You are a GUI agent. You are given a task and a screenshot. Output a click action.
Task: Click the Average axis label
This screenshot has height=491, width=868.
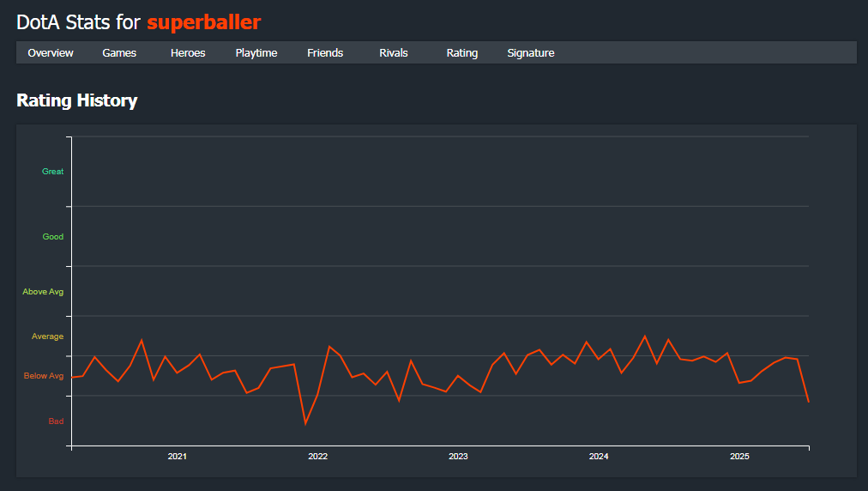(x=47, y=336)
